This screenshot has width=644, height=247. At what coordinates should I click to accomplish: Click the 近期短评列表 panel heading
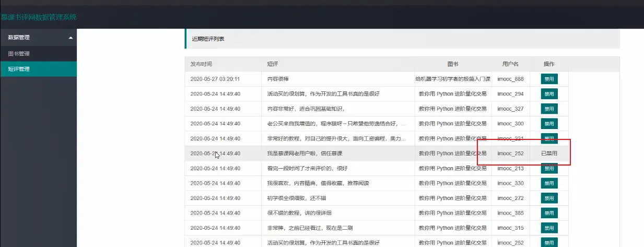208,39
